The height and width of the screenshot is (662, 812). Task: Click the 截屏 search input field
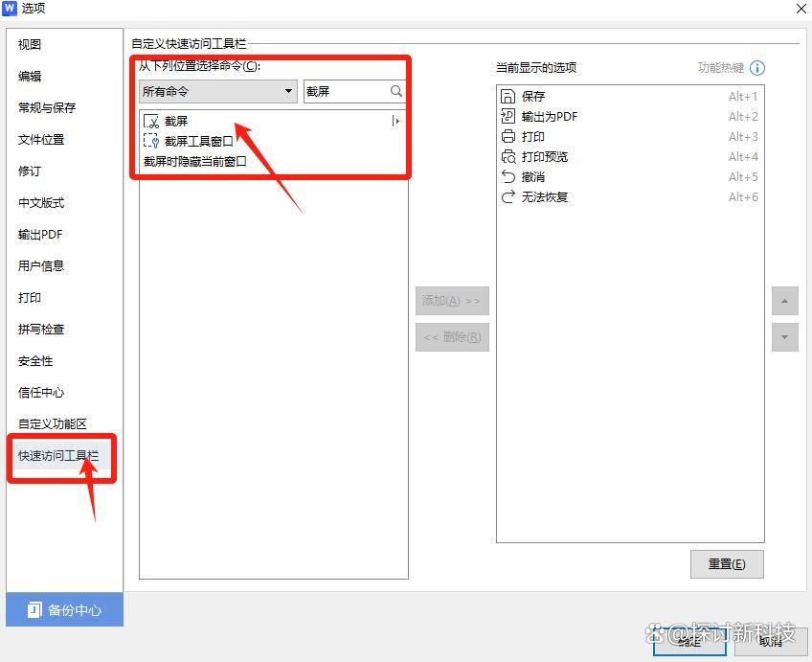(346, 92)
